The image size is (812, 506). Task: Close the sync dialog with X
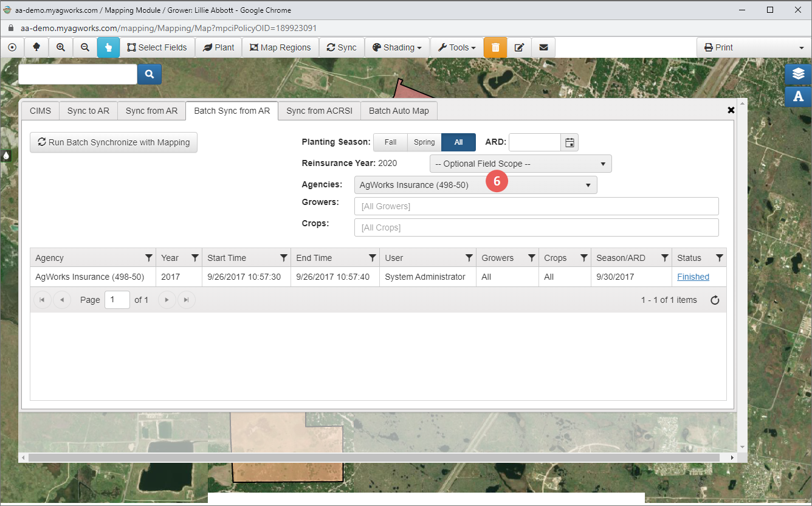click(x=731, y=110)
